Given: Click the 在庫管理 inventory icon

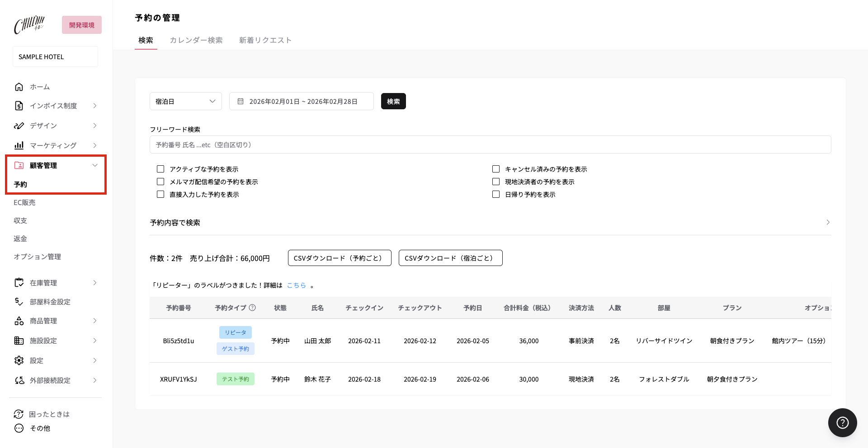Looking at the screenshot, I should pos(19,283).
